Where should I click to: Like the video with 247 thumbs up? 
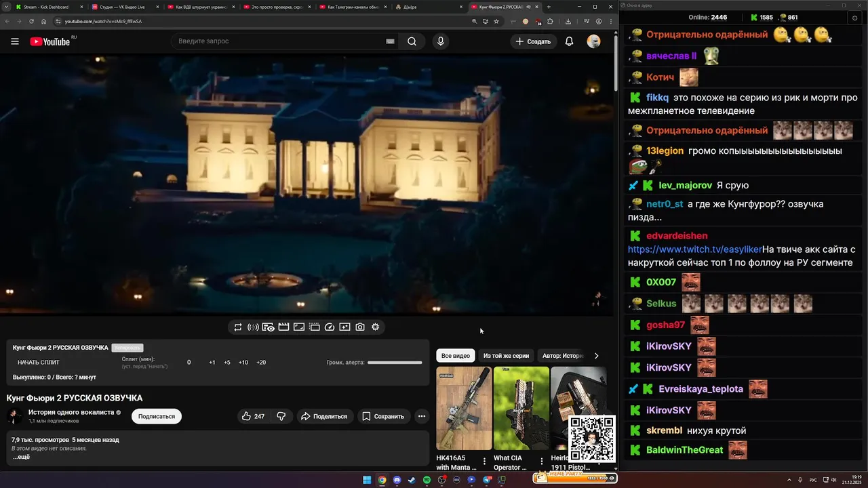pos(254,416)
